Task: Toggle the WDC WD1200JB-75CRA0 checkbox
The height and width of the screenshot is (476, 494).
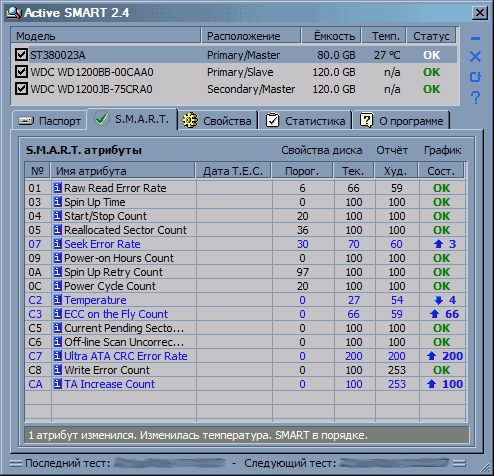Action: [21, 89]
